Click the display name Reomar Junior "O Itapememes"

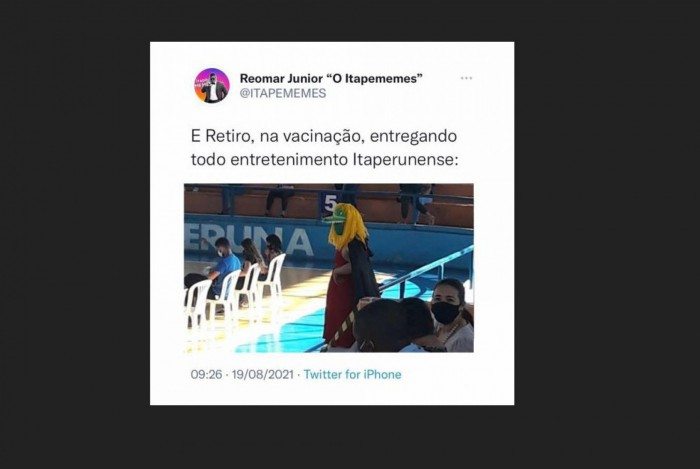[331, 78]
